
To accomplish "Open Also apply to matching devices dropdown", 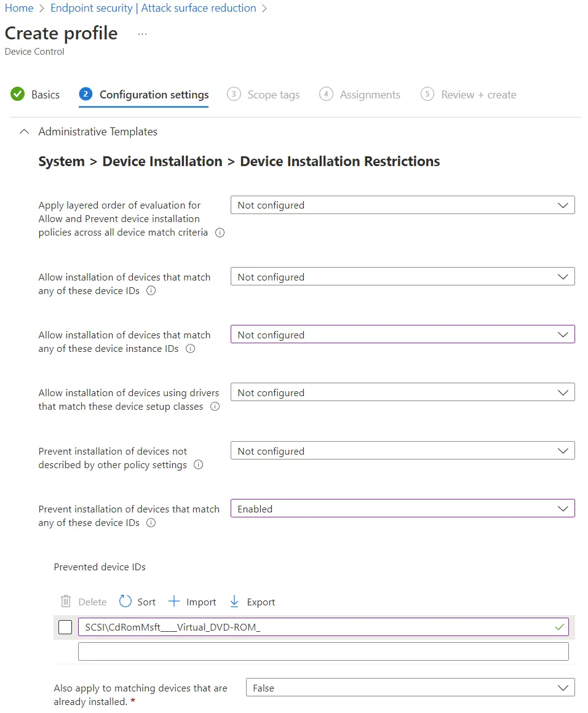I will pyautogui.click(x=410, y=688).
